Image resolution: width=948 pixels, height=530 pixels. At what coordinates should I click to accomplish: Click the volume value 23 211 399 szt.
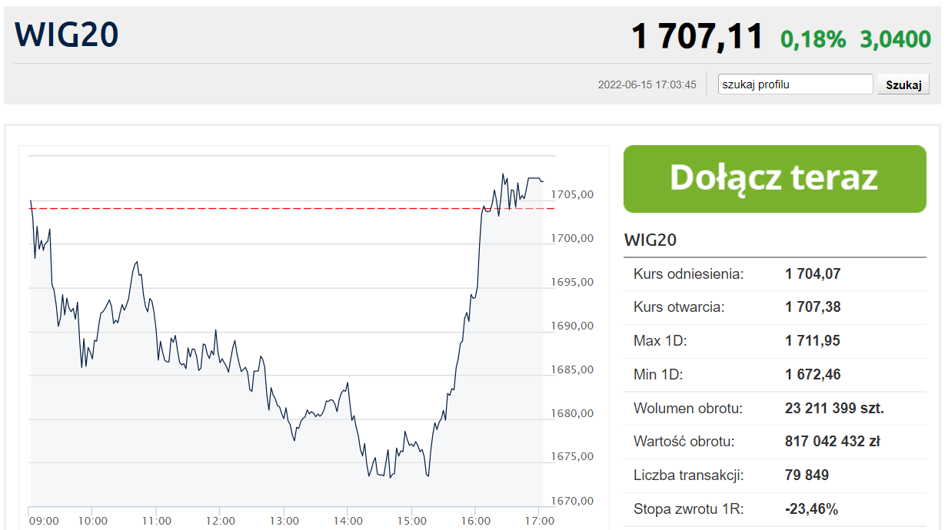coord(834,409)
